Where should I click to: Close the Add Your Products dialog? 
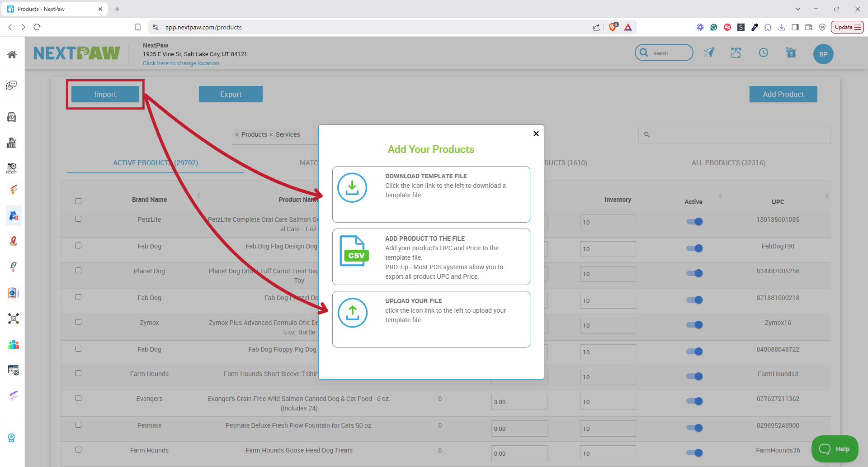(x=536, y=133)
